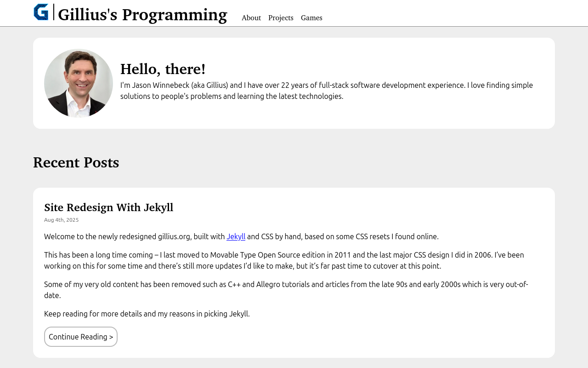This screenshot has width=588, height=368.
Task: Click the word "gillius.org" in the post
Action: [174, 236]
